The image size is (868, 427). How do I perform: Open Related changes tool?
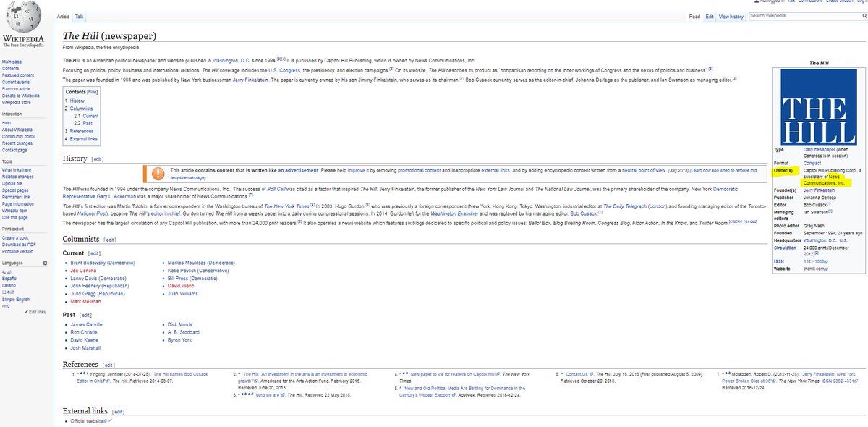point(17,177)
